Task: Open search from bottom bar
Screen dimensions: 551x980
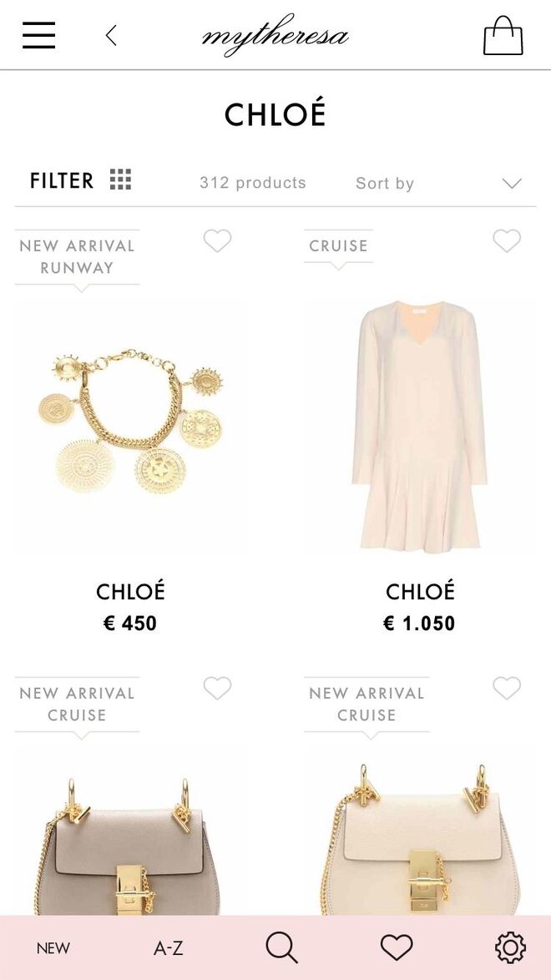Action: tap(281, 947)
